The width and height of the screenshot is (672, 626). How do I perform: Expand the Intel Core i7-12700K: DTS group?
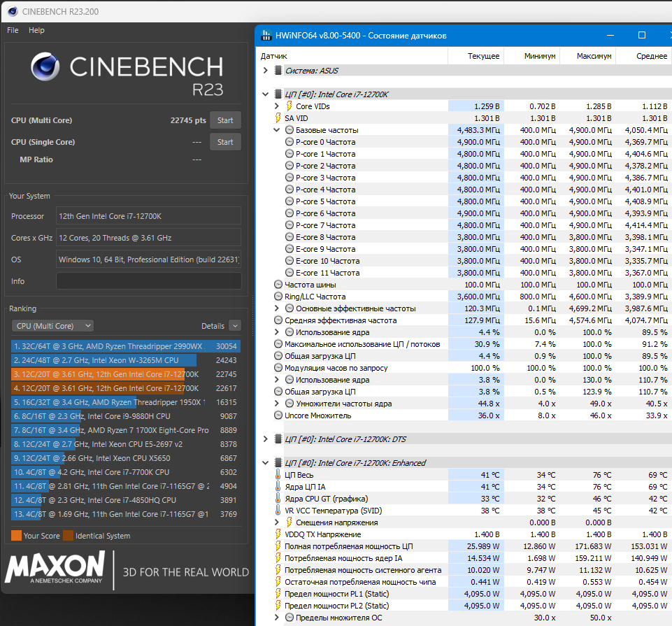click(x=265, y=439)
